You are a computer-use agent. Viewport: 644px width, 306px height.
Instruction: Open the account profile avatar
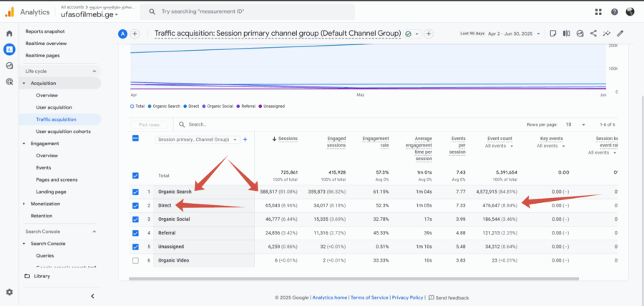630,12
